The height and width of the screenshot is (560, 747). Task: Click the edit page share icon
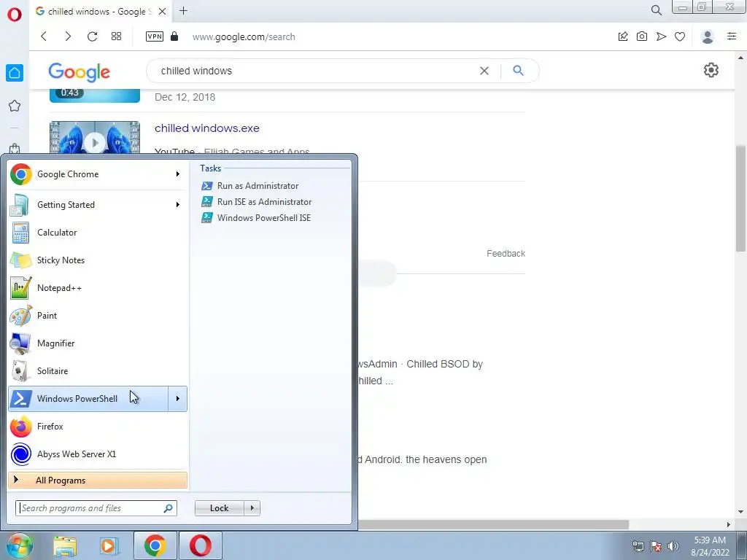tap(623, 36)
